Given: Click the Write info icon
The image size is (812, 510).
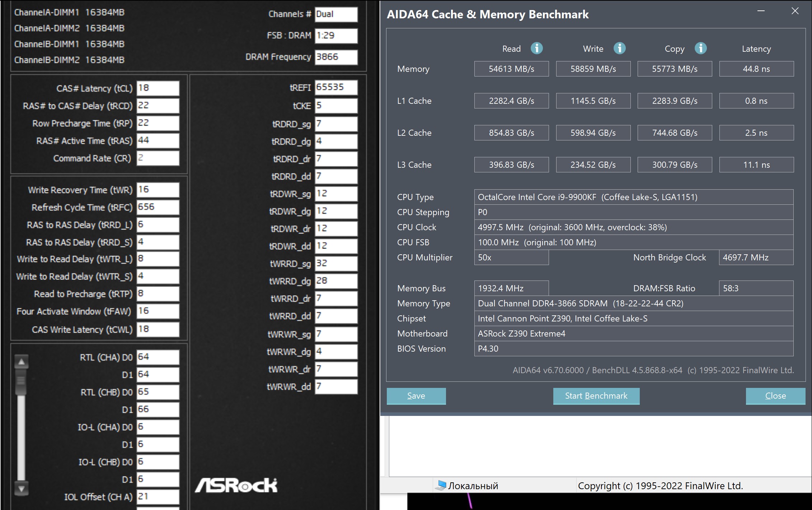Looking at the screenshot, I should [619, 48].
